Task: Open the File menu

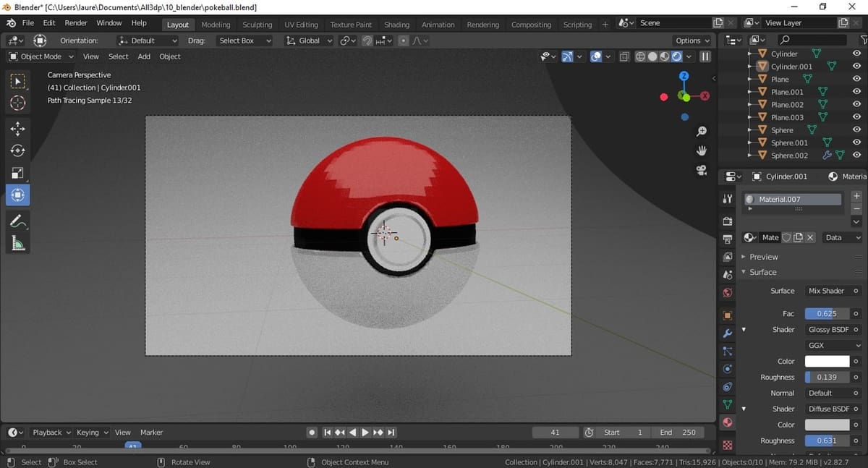Action: [28, 23]
